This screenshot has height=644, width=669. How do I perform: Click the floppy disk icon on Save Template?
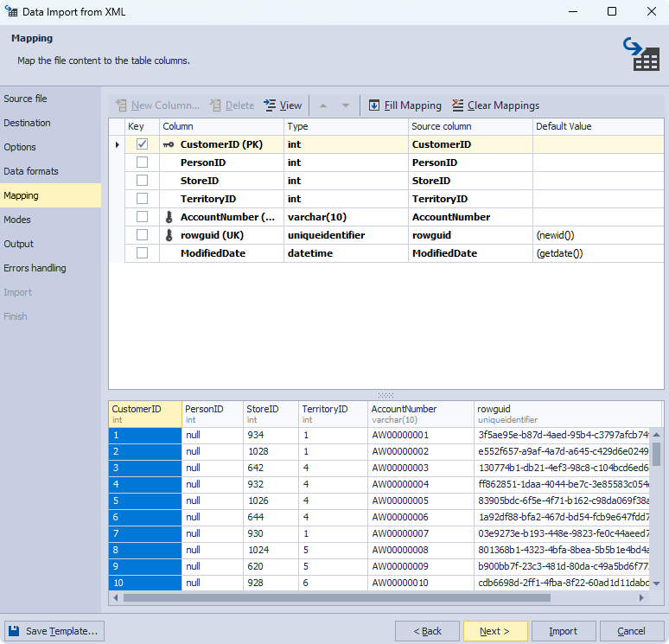(14, 631)
